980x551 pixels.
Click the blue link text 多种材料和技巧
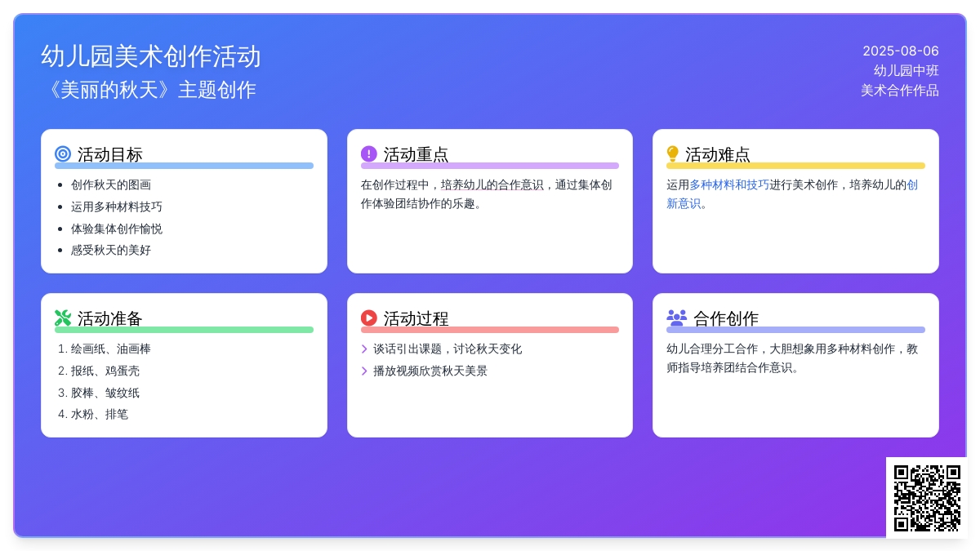point(729,184)
